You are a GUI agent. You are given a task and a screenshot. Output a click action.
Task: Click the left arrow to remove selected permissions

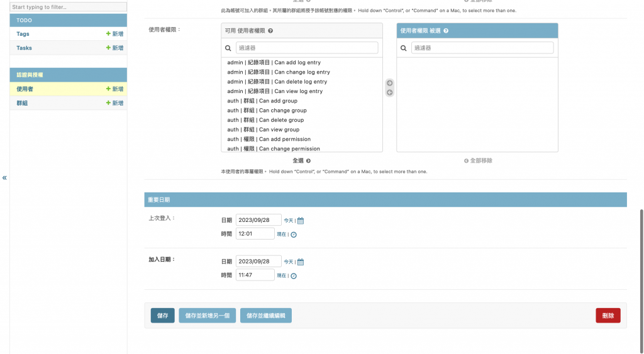point(390,92)
